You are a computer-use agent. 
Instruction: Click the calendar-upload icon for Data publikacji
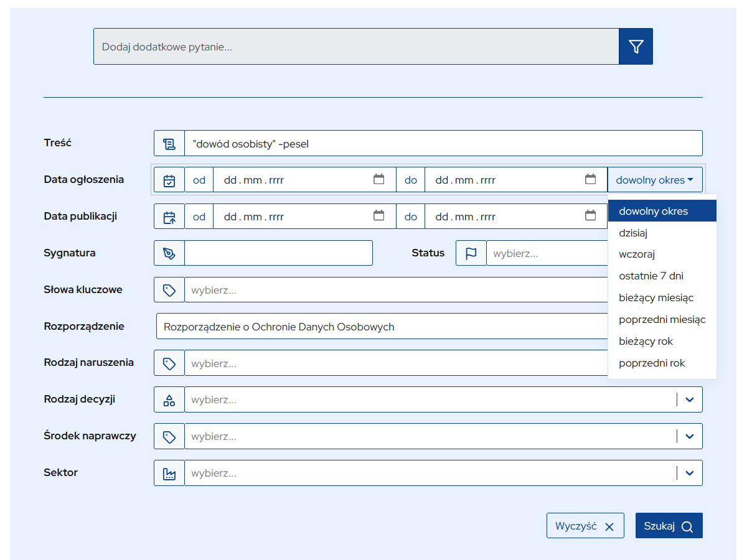(169, 217)
